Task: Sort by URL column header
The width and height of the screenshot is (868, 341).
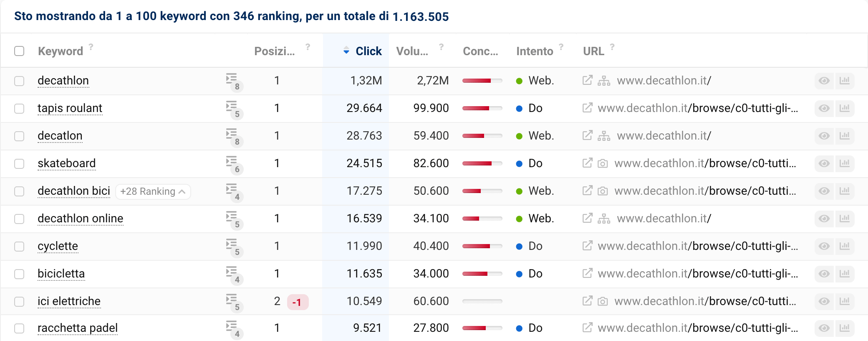Action: click(x=593, y=51)
